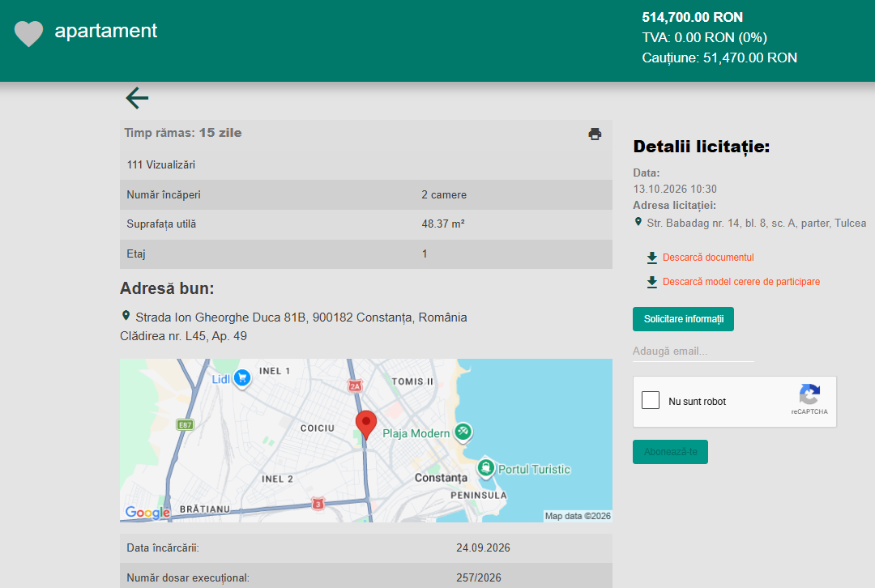
Task: Focus the Adaugă email input field
Action: tap(693, 352)
